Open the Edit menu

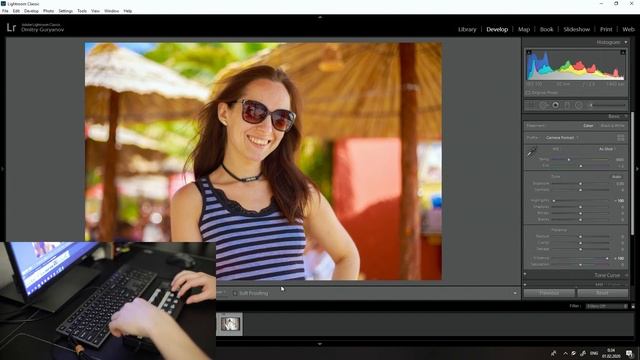(x=16, y=11)
